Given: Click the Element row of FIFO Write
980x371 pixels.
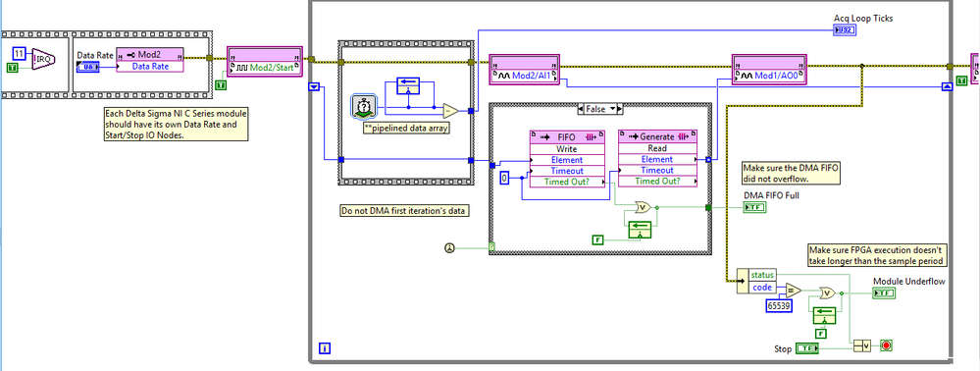Looking at the screenshot, I should [x=568, y=160].
